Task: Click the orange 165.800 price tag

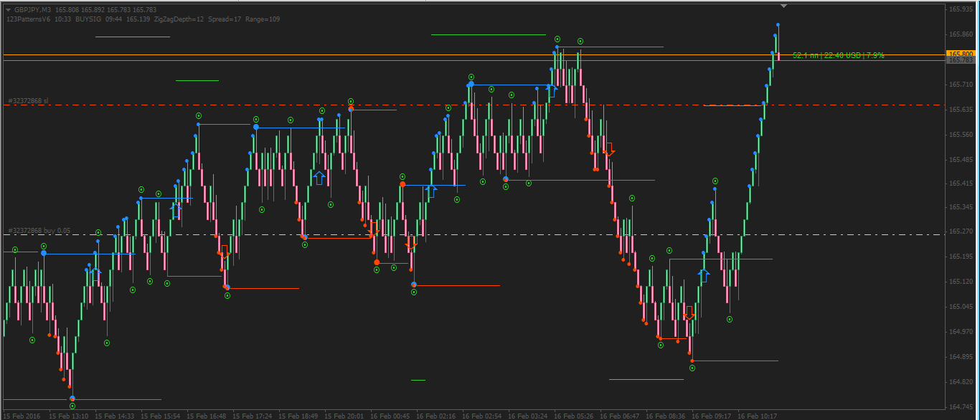Action: click(x=961, y=54)
